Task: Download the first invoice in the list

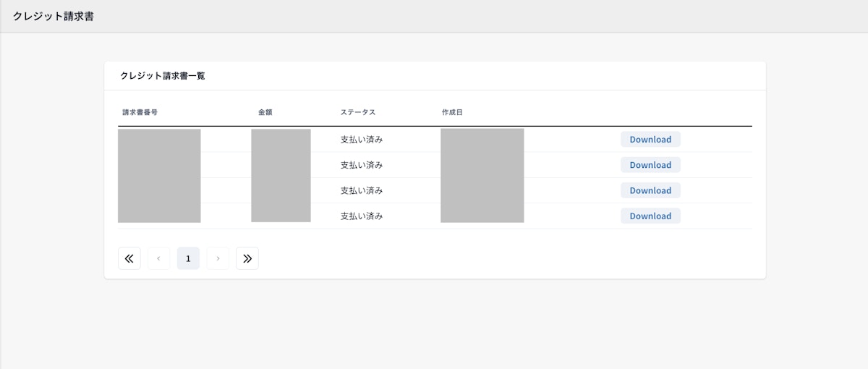Action: point(650,140)
